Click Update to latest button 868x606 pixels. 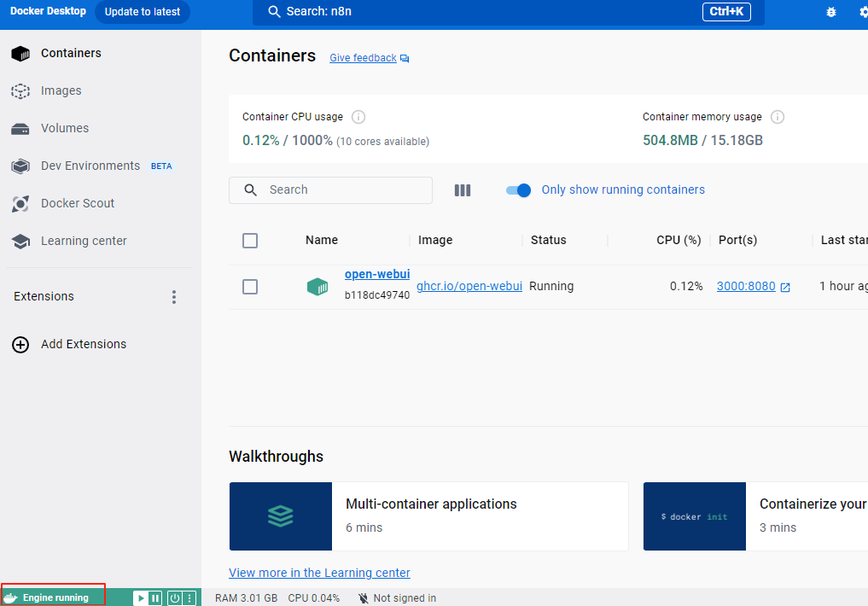coord(143,12)
